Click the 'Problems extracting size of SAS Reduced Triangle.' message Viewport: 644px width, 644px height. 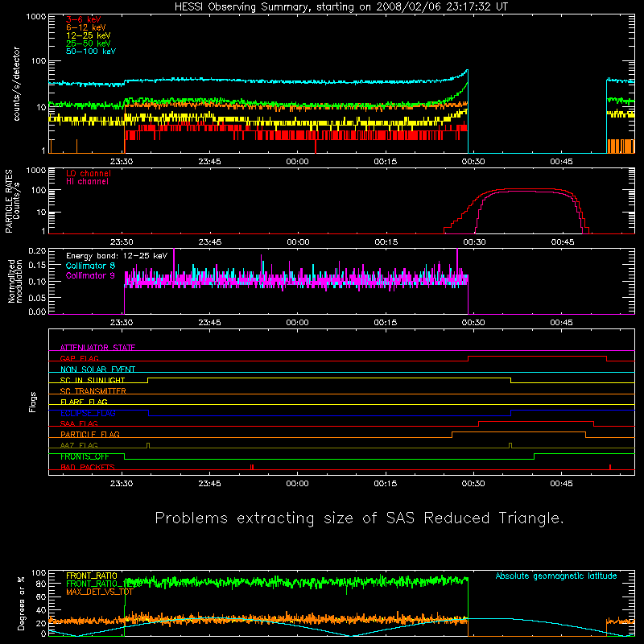359,518
